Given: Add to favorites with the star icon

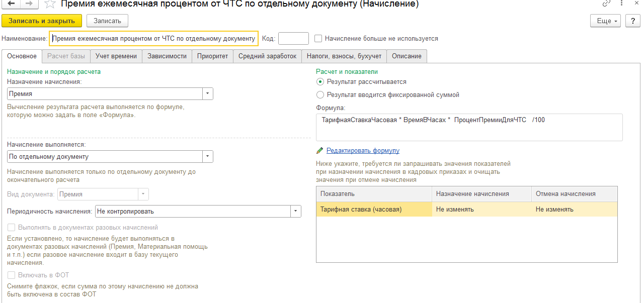Looking at the screenshot, I should [50, 5].
